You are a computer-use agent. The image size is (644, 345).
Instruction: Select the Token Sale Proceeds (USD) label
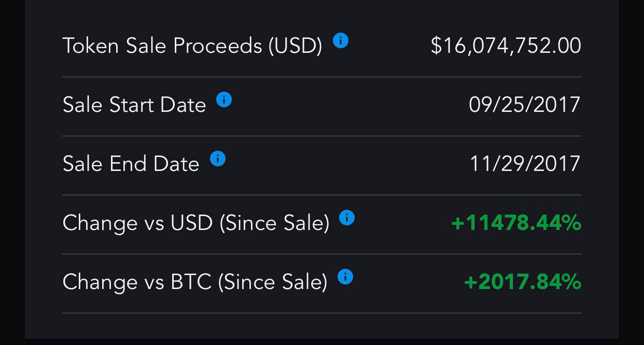(x=192, y=46)
